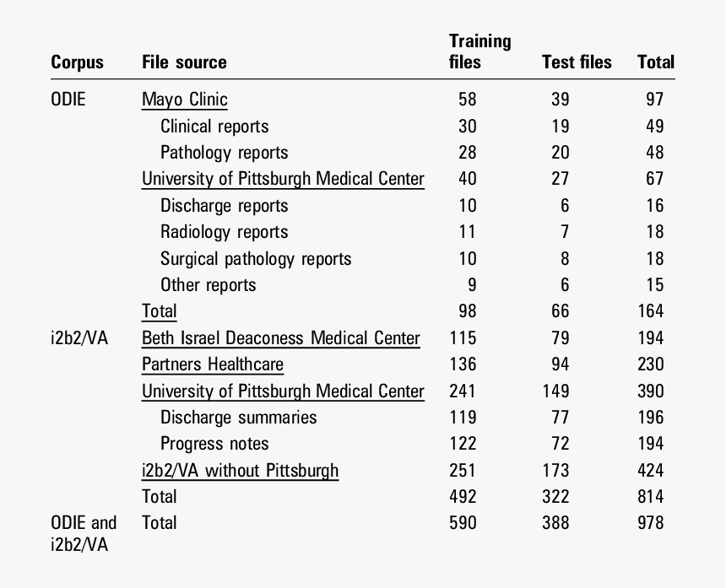The height and width of the screenshot is (588, 726).
Task: Click the Mayo Clinic underlined link
Action: pos(184,100)
